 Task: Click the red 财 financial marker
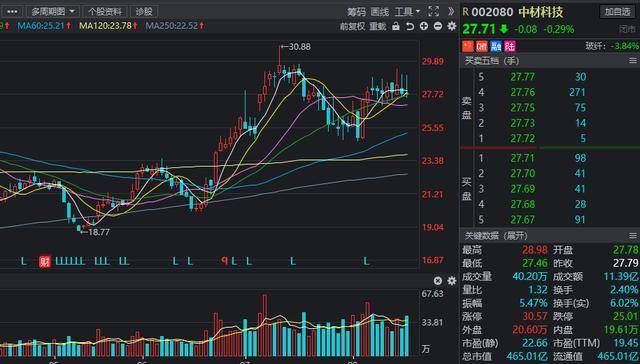44,262
